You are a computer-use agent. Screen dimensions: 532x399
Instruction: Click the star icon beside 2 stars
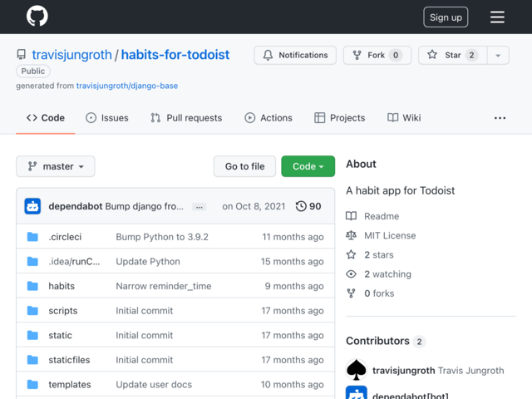351,254
